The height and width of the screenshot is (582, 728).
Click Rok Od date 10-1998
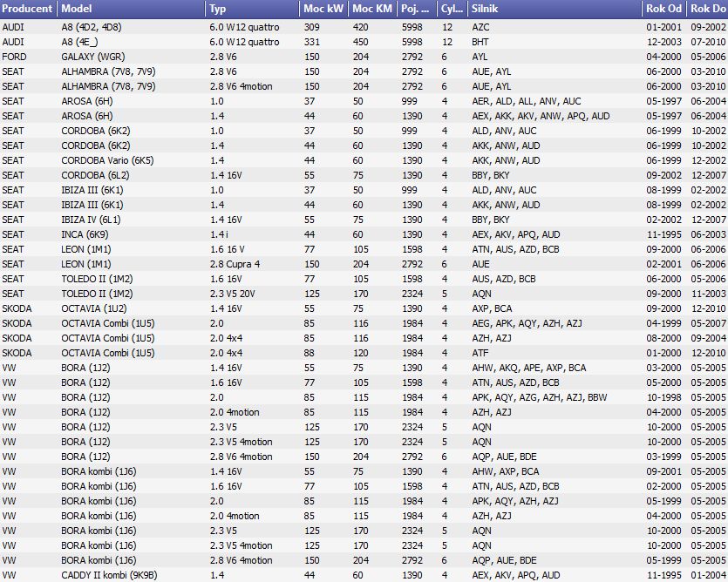pyautogui.click(x=664, y=398)
